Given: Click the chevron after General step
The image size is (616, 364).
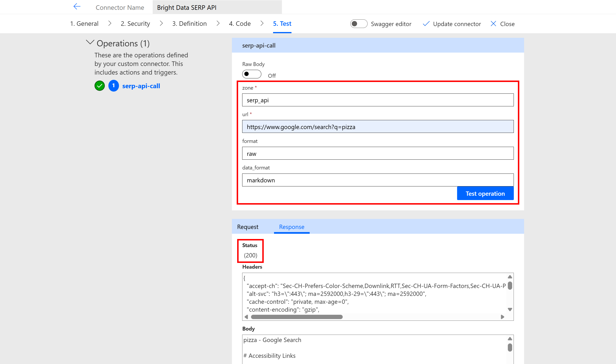Looking at the screenshot, I should [110, 23].
